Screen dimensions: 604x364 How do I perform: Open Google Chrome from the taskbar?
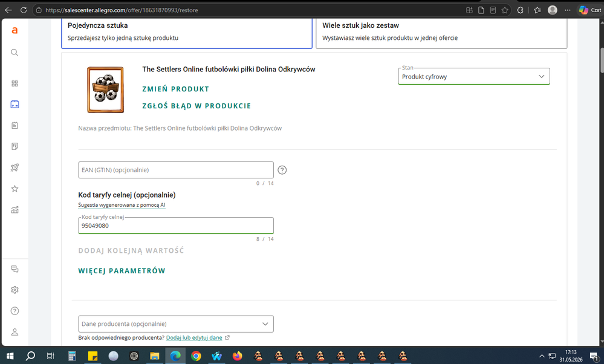pyautogui.click(x=196, y=356)
